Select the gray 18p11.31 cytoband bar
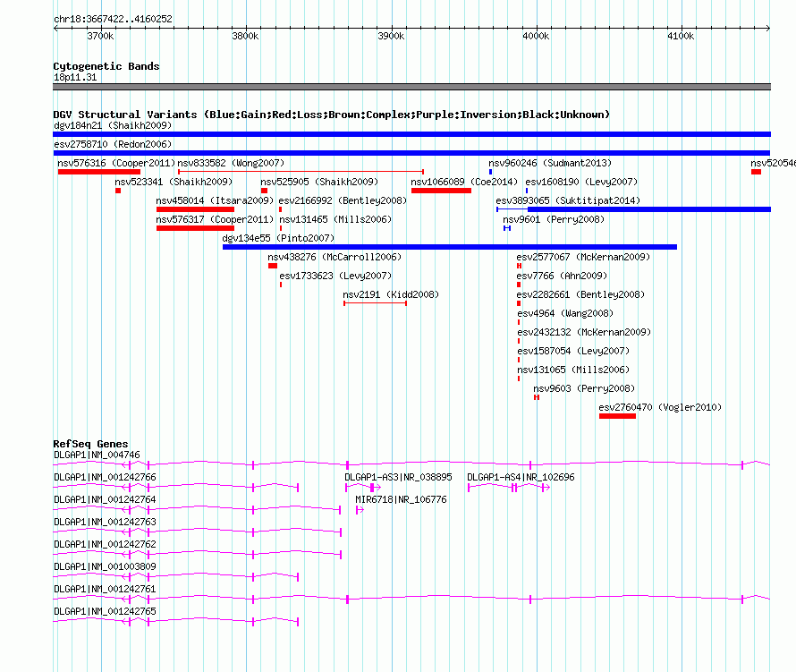796x672 pixels. [411, 87]
